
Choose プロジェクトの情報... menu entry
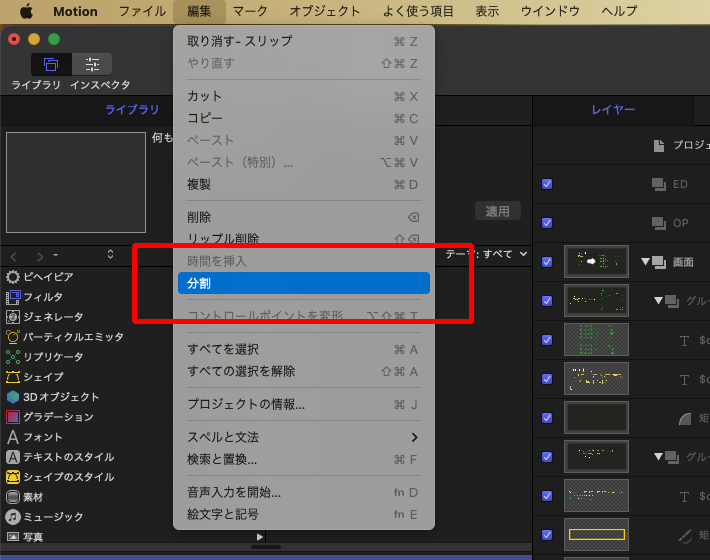[246, 404]
